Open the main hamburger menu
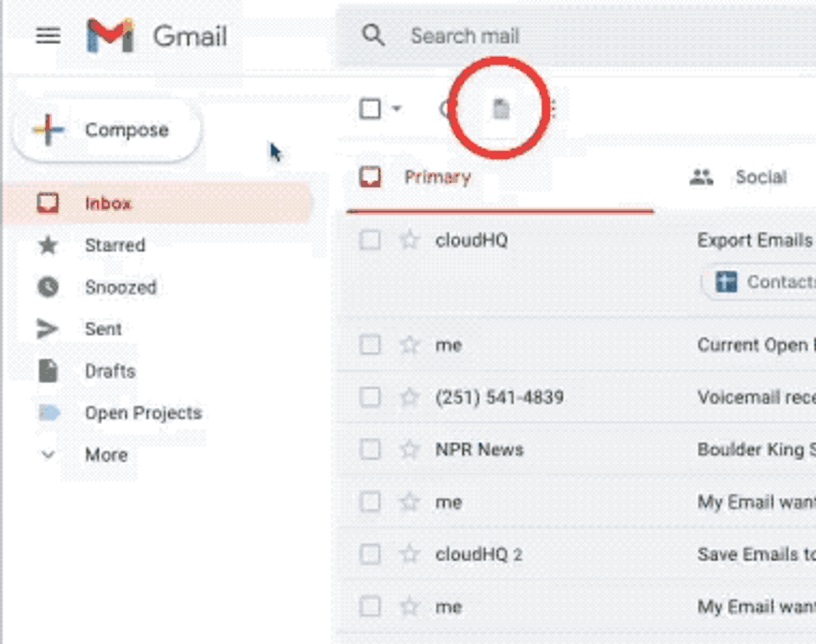816x644 pixels. pos(48,36)
